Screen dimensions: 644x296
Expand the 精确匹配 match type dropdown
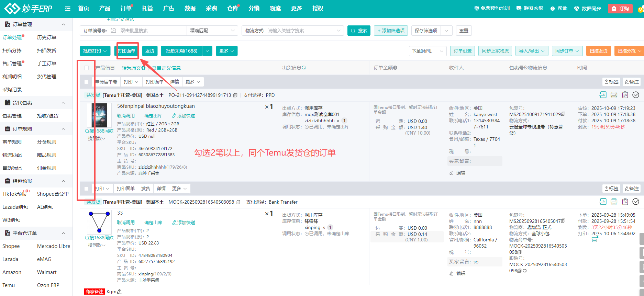[212, 31]
